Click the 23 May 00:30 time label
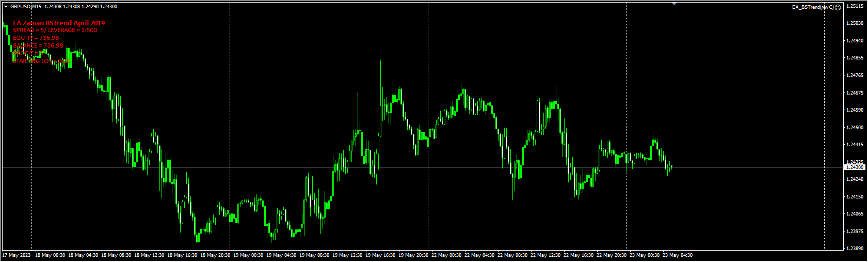 pyautogui.click(x=645, y=255)
